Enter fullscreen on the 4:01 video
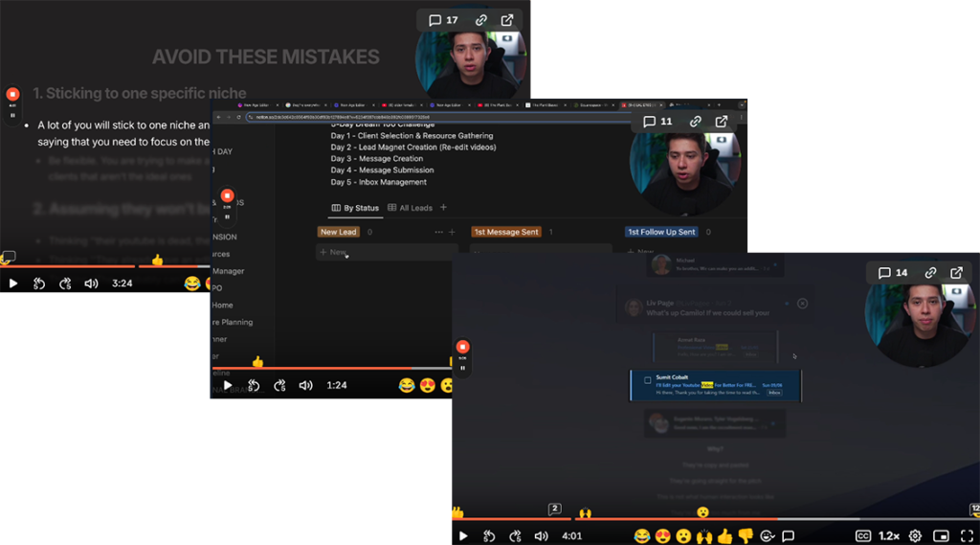 [966, 536]
